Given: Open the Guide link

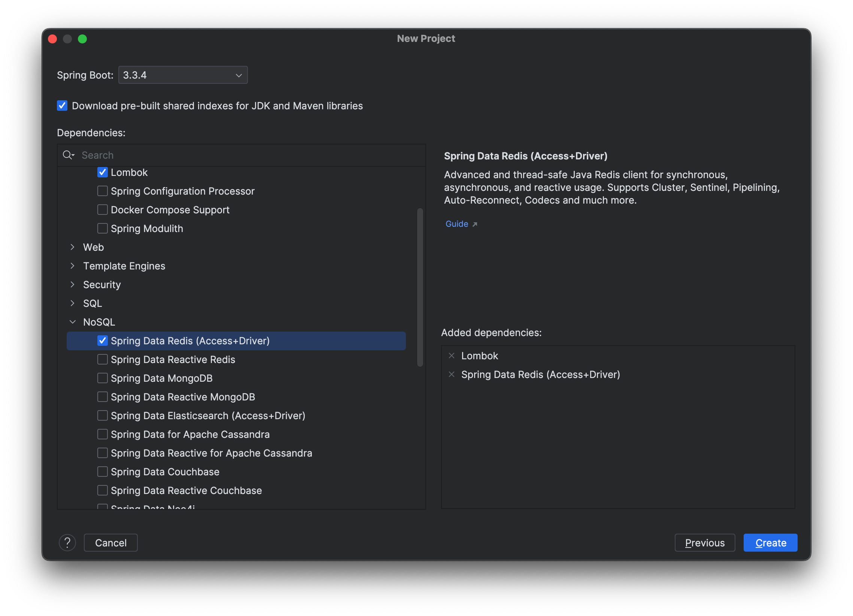Looking at the screenshot, I should [457, 224].
